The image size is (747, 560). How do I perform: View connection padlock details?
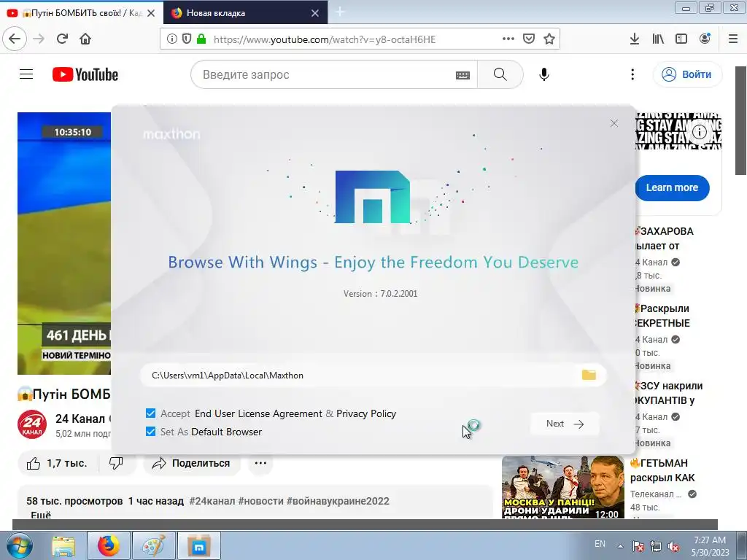tap(201, 39)
